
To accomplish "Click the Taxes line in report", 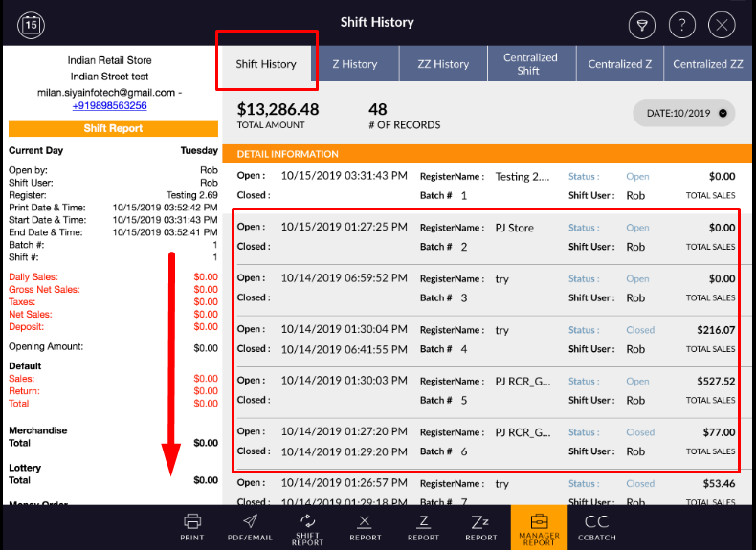I will pyautogui.click(x=113, y=302).
